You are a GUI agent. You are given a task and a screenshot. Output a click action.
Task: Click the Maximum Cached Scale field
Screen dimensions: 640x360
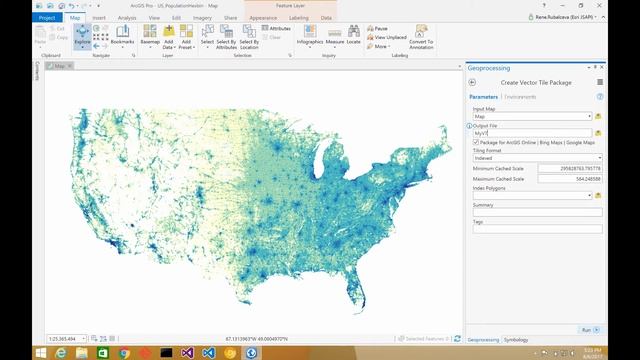point(570,179)
